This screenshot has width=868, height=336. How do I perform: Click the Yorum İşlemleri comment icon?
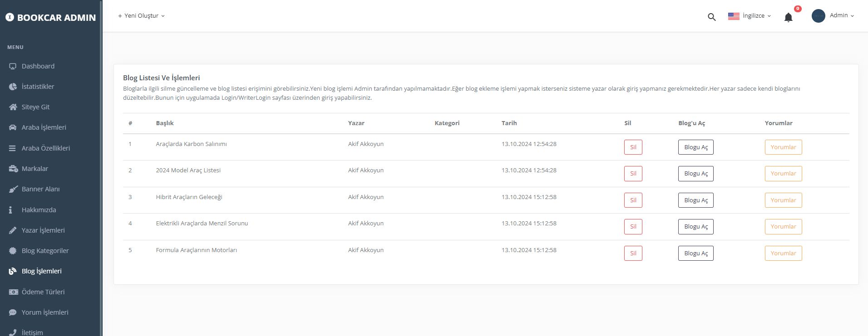(x=13, y=312)
